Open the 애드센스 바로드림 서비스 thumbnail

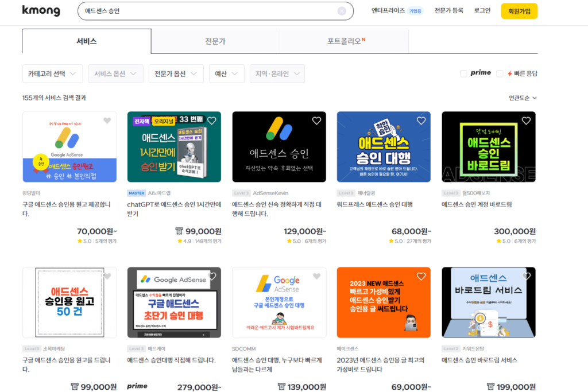[489, 302]
